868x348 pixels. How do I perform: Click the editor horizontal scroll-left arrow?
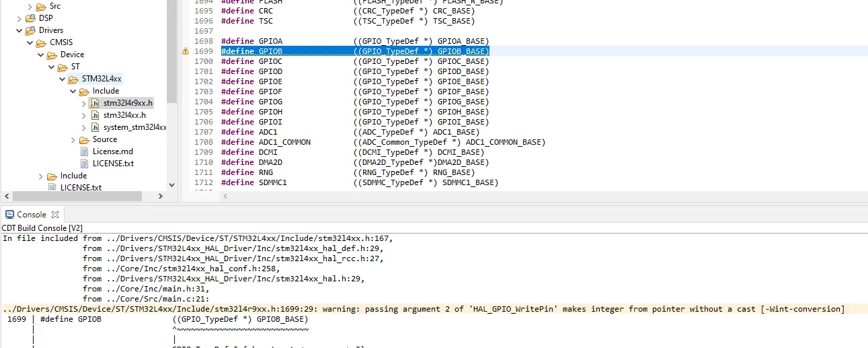224,196
